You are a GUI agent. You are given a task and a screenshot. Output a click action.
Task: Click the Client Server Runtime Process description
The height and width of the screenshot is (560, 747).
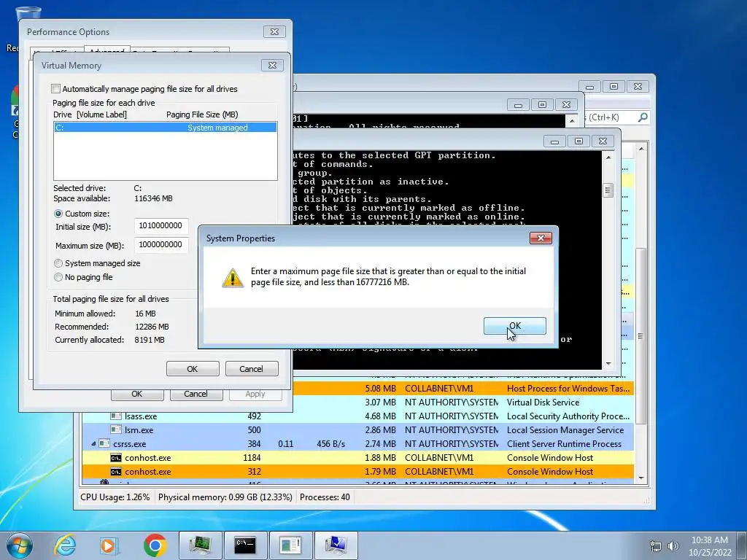[x=564, y=444]
